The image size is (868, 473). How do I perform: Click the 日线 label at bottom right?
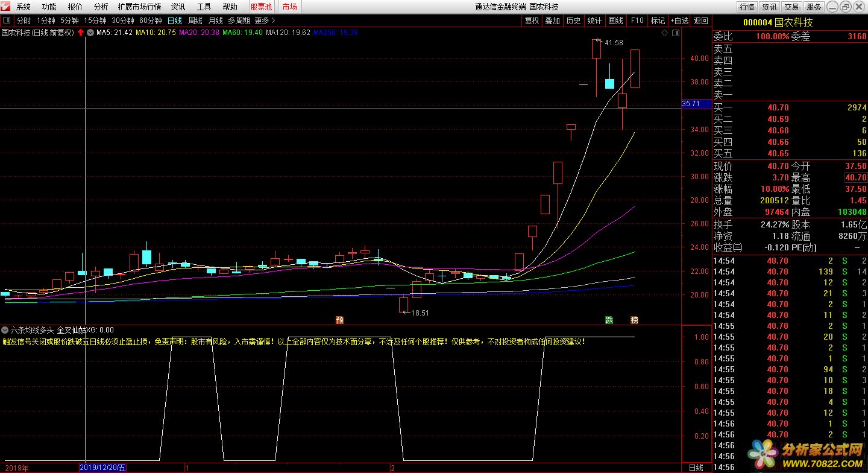tap(696, 468)
